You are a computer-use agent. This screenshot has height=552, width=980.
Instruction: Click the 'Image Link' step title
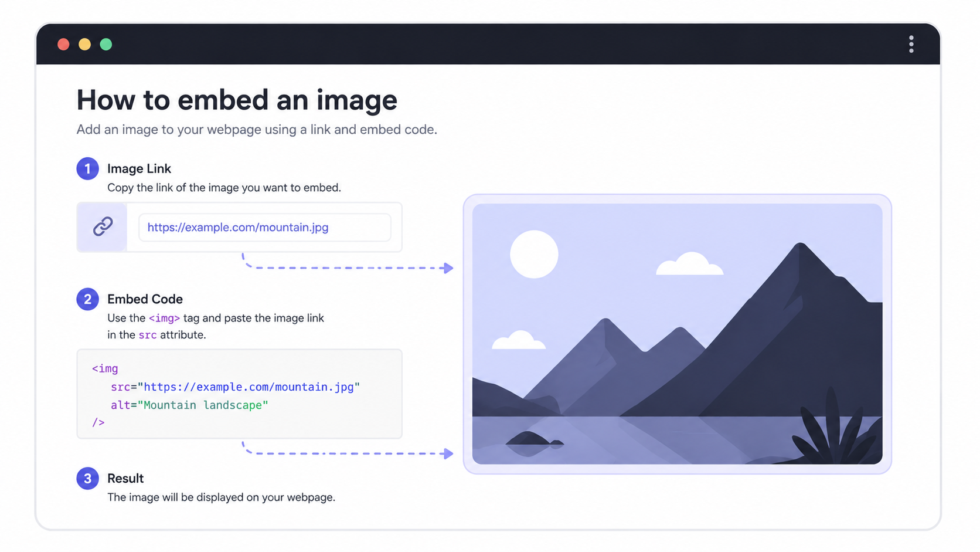pos(139,169)
